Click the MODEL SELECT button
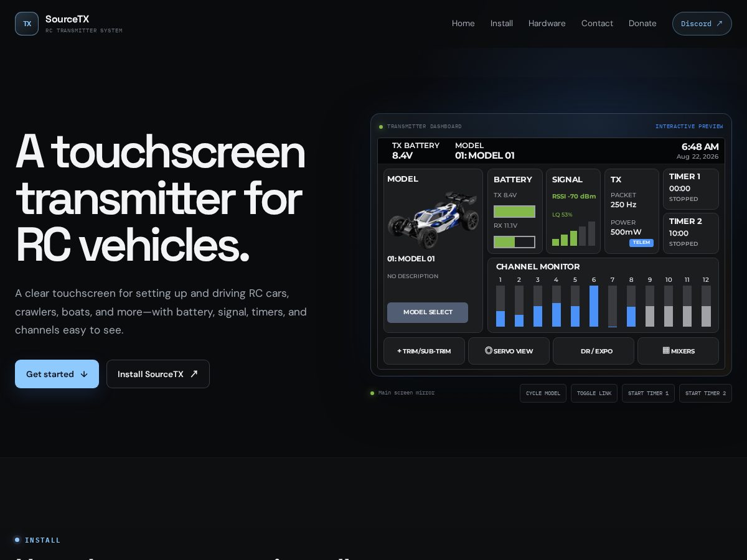This screenshot has height=560, width=747. (x=428, y=312)
